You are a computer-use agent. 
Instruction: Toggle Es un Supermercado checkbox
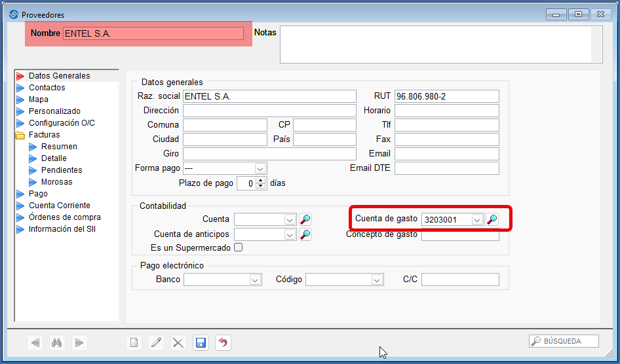pyautogui.click(x=238, y=247)
